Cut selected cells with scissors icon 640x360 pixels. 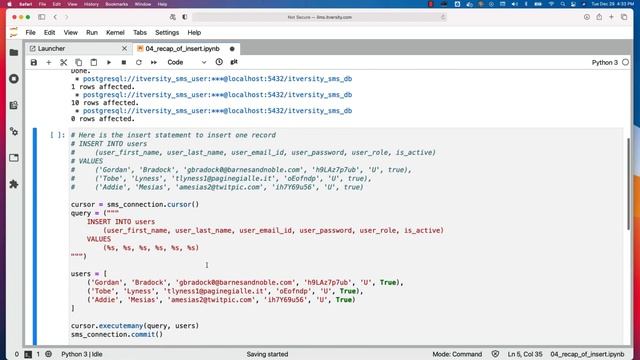63,62
